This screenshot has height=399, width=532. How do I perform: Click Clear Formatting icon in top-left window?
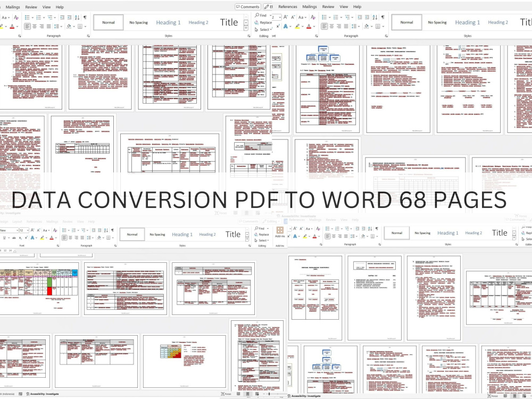16,18
